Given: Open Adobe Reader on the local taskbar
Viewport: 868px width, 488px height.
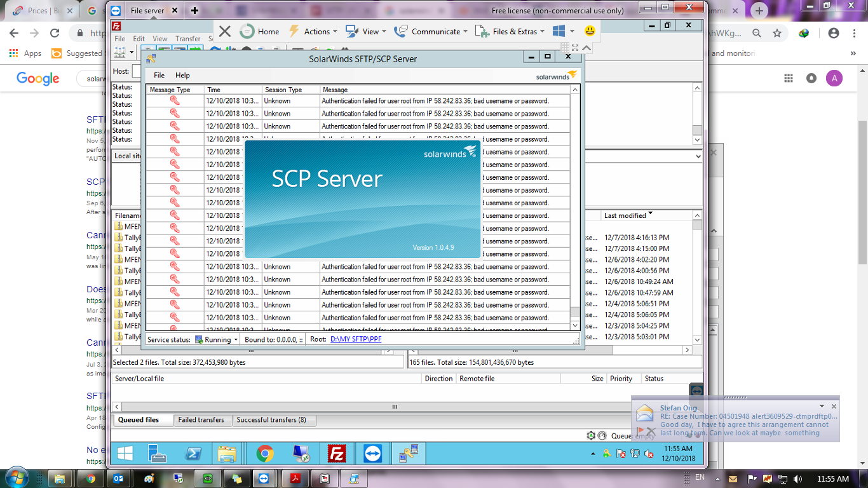Looking at the screenshot, I should [x=295, y=478].
